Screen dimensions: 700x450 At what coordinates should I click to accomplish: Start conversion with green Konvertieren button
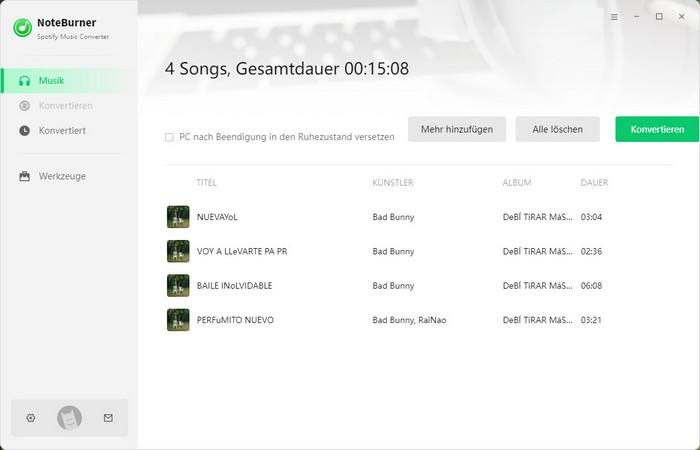[657, 129]
